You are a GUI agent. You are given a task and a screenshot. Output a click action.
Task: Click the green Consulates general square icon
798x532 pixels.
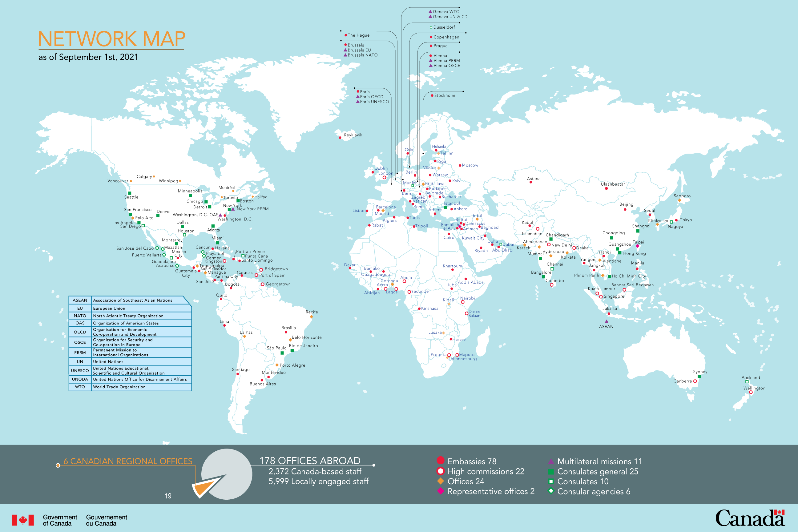(x=551, y=471)
